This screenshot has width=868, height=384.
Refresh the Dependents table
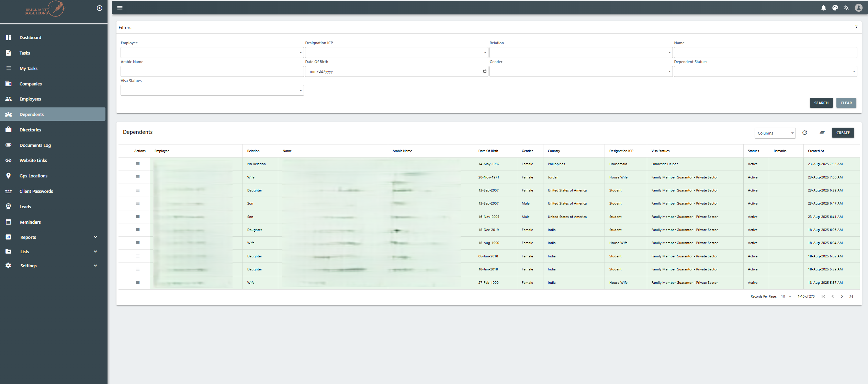click(x=804, y=133)
